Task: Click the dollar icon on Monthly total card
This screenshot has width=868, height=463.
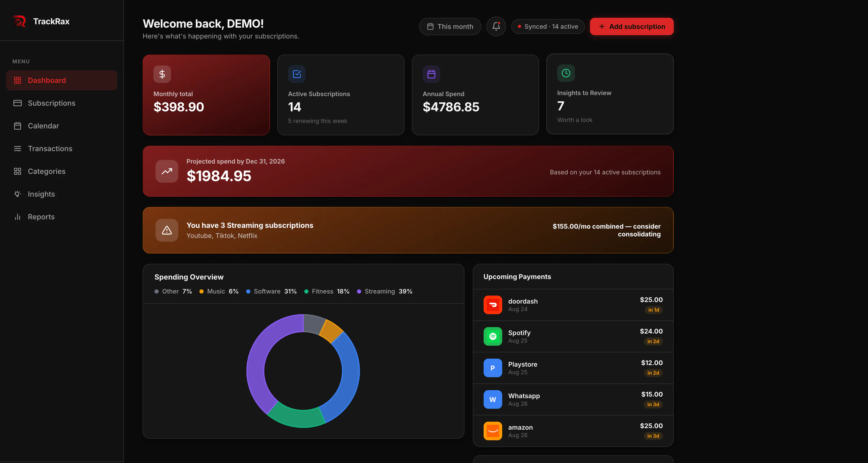Action: 162,74
